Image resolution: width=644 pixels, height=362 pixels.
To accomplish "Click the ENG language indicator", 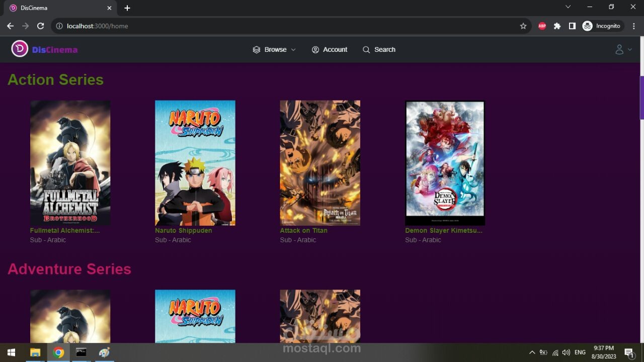I will point(580,352).
